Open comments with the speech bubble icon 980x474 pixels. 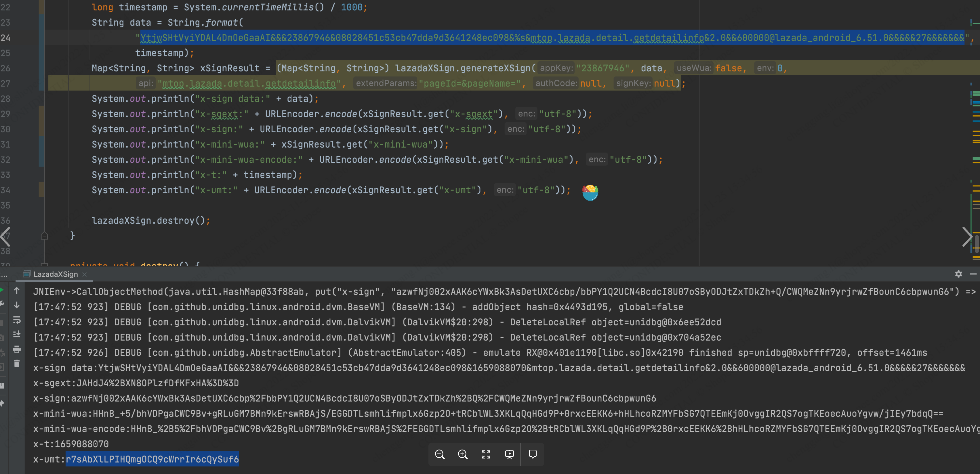click(533, 454)
